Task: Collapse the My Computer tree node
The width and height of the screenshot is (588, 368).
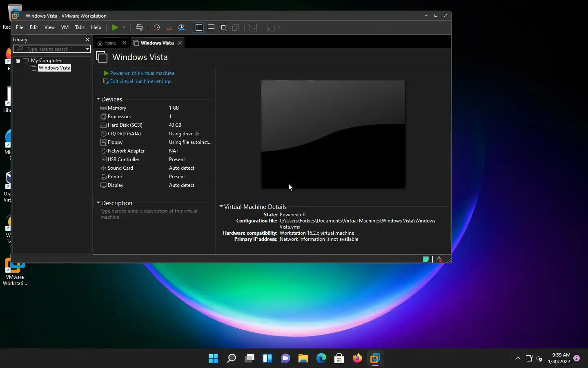Action: coord(18,61)
